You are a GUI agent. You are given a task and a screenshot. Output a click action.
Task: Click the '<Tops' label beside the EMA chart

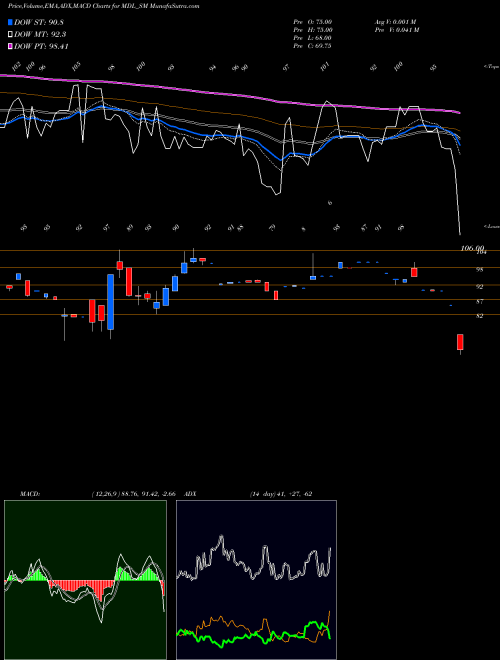491,67
